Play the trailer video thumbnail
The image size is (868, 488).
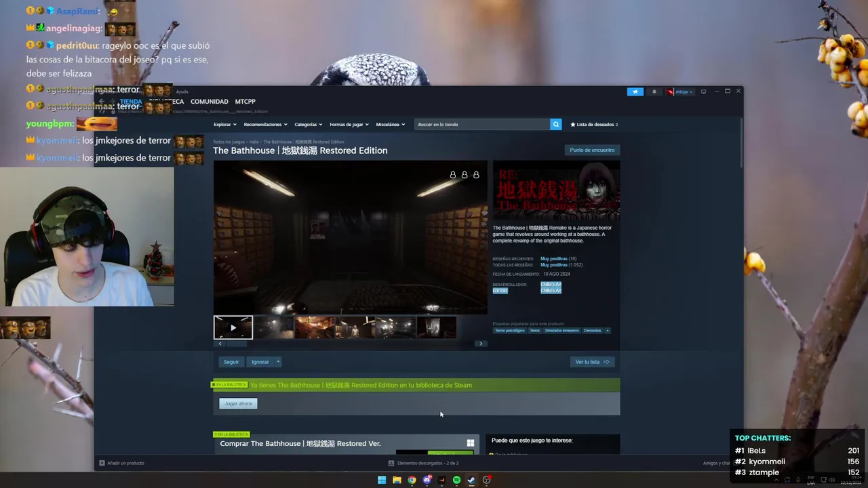click(233, 327)
